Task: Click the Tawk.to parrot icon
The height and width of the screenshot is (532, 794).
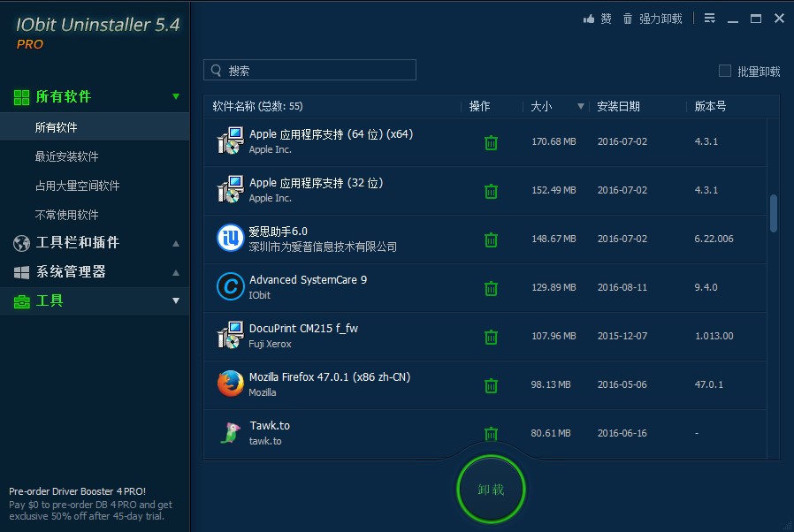Action: 231,433
